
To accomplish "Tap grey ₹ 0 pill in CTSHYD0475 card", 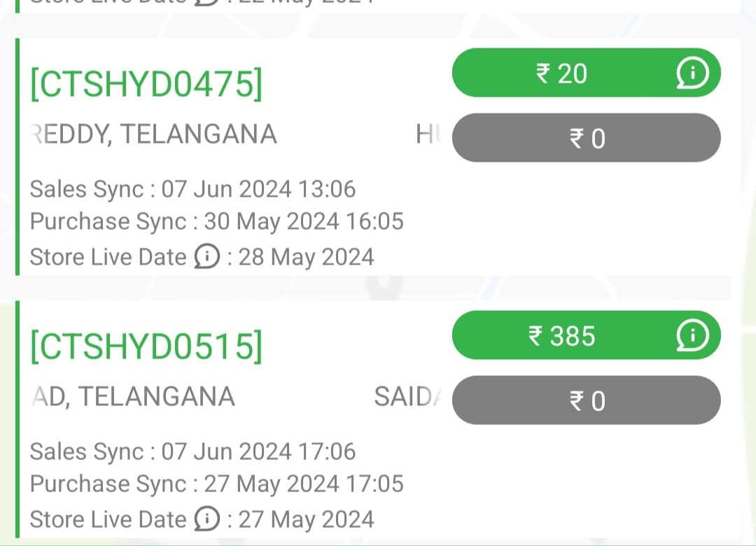I will [586, 138].
